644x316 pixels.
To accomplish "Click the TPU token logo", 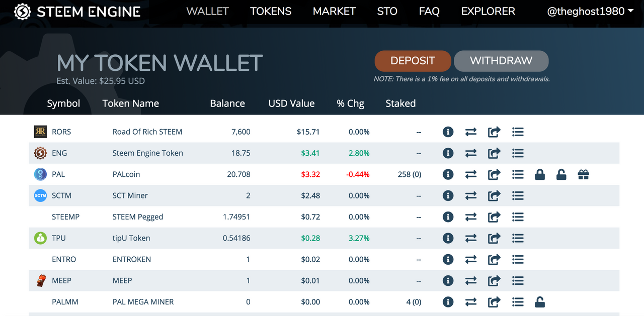I will (x=40, y=238).
